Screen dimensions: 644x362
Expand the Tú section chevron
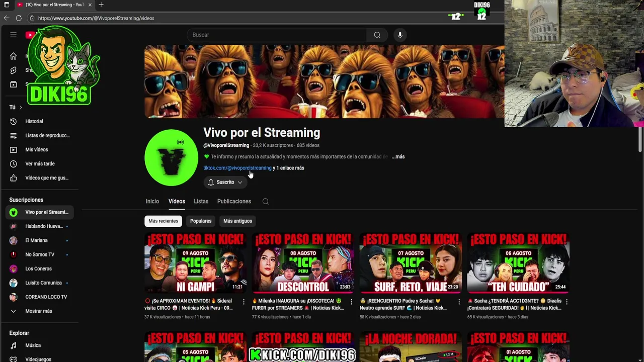[20, 107]
